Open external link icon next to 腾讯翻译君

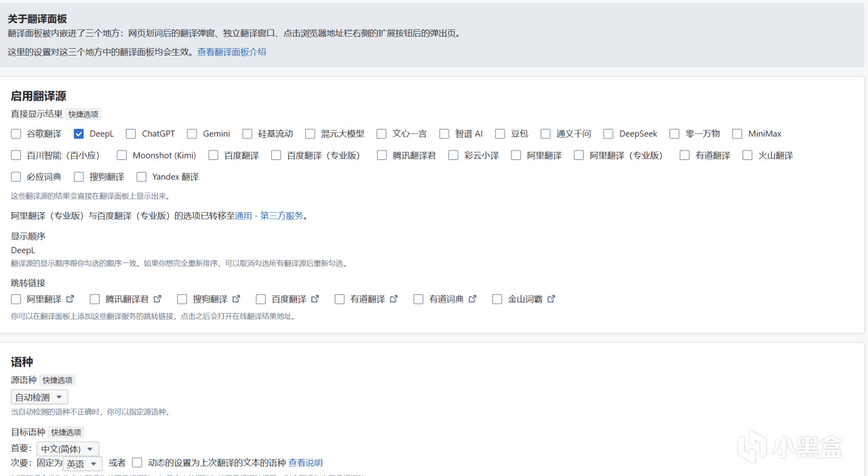[x=157, y=299]
